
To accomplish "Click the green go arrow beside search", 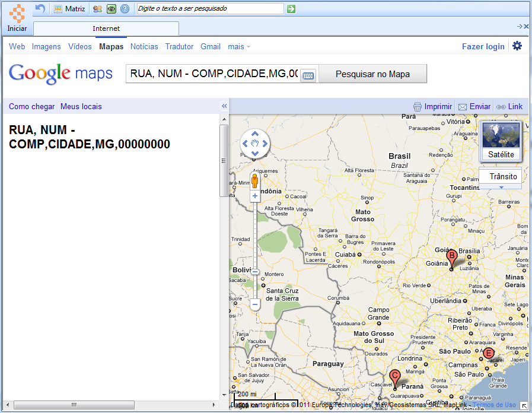I will (291, 9).
